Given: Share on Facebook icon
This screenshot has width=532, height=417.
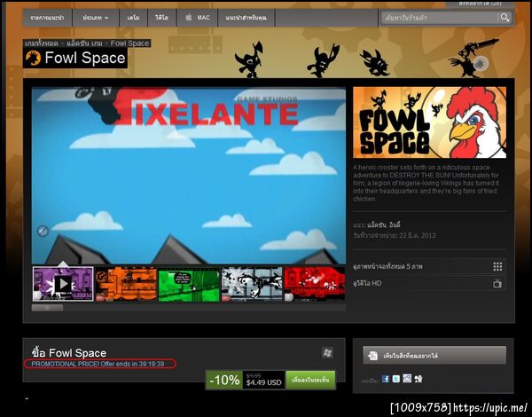Looking at the screenshot, I should pos(385,379).
